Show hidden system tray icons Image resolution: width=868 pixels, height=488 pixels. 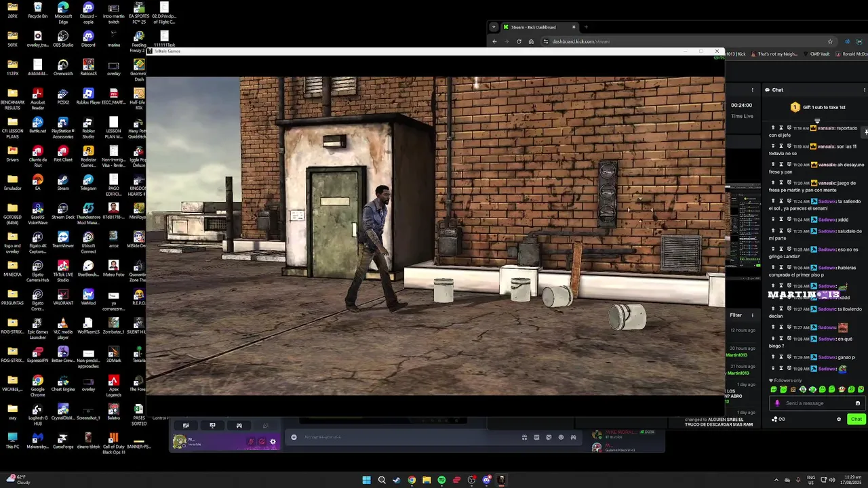[x=776, y=480]
